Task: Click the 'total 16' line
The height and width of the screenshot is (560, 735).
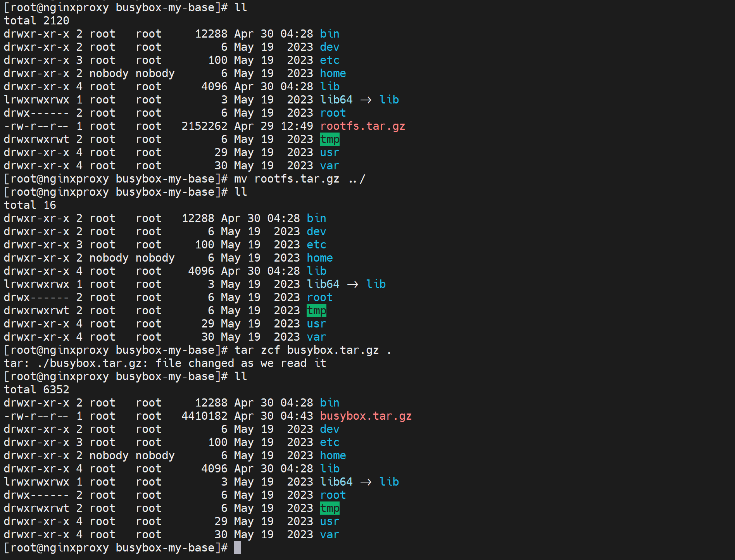Action: point(30,205)
